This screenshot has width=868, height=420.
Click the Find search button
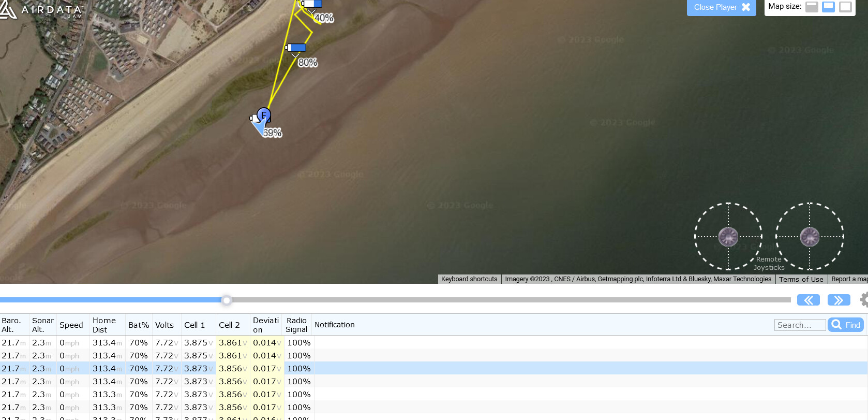coord(846,325)
